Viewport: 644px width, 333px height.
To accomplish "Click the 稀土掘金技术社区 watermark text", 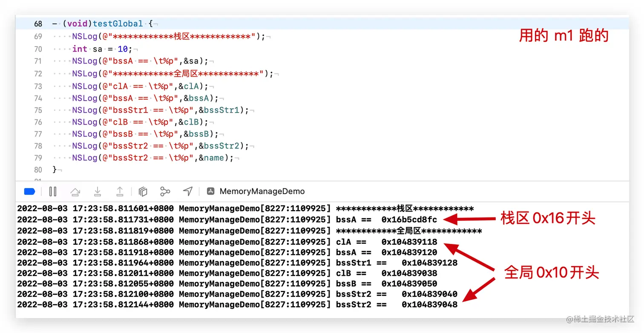I will click(601, 319).
